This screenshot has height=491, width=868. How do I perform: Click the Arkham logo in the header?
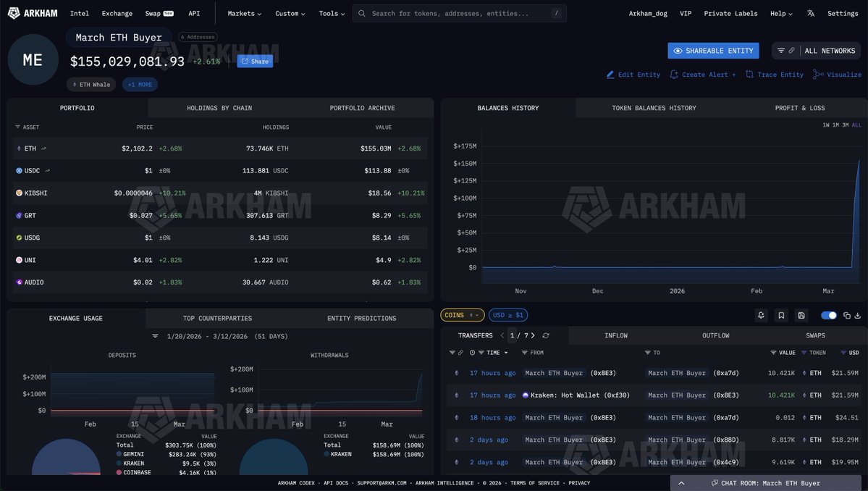(x=33, y=13)
